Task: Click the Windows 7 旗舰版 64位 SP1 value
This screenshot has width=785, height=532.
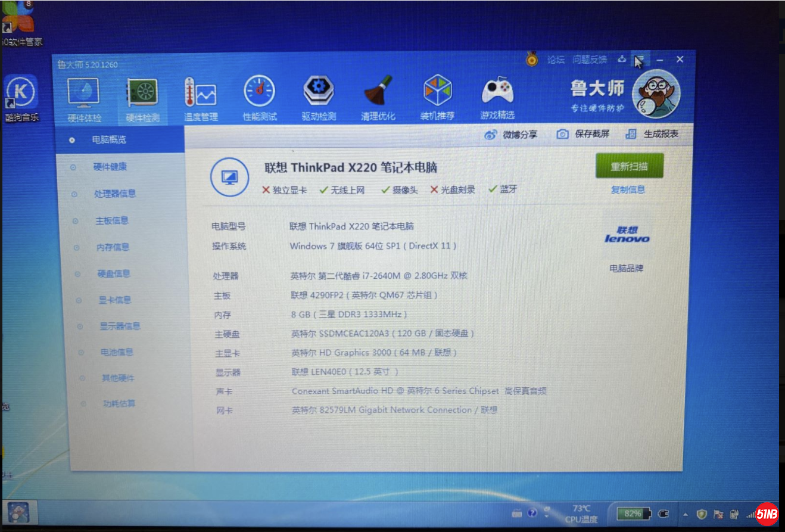Action: pos(373,245)
